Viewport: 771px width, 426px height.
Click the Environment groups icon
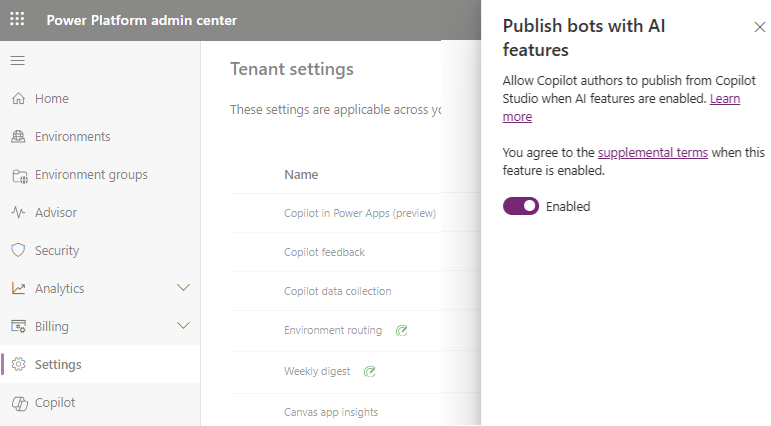[18, 175]
